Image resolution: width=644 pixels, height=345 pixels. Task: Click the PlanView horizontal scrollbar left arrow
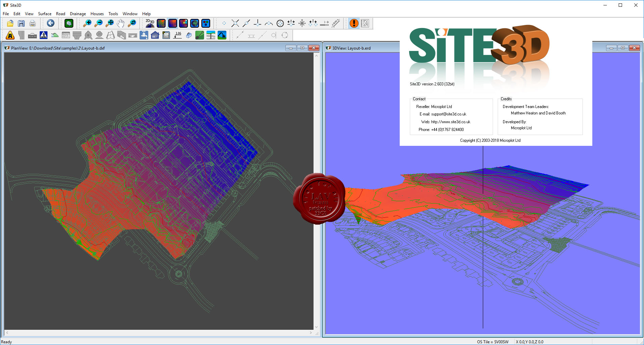7,333
